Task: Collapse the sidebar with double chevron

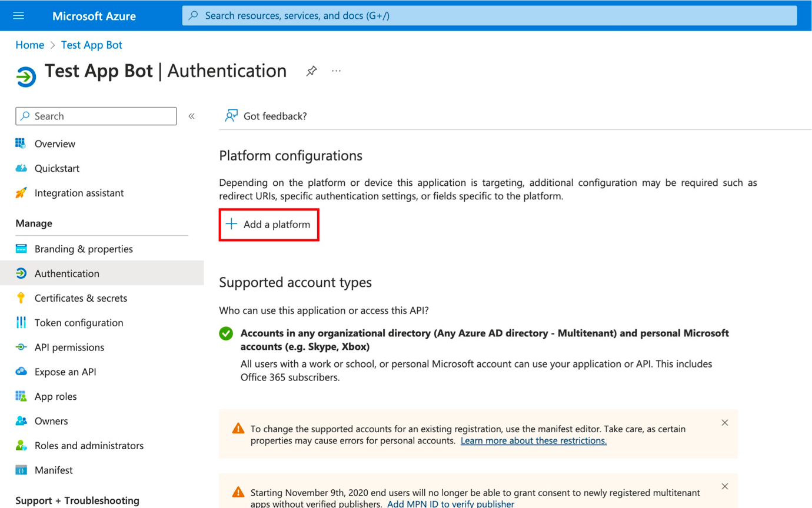Action: point(191,116)
